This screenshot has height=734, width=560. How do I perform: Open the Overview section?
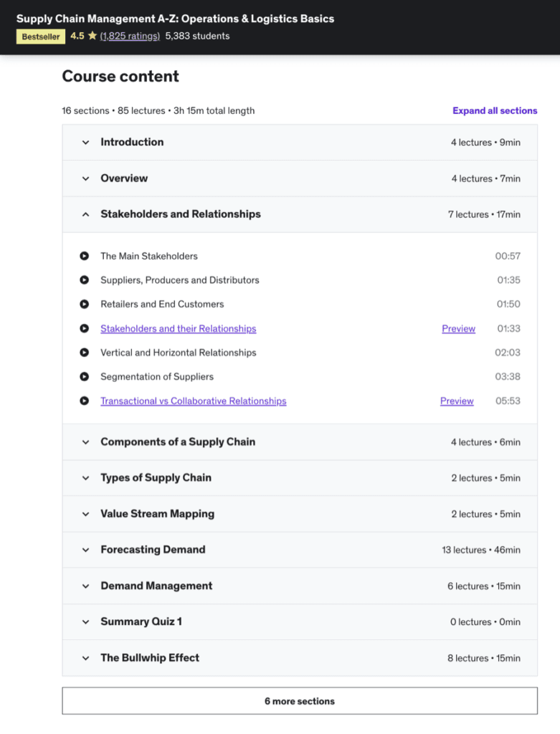[124, 178]
